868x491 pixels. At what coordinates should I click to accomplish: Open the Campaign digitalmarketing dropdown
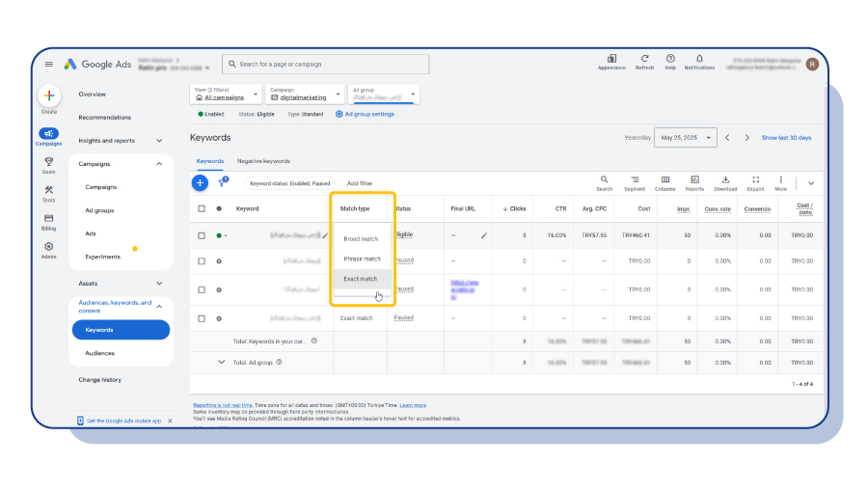(305, 95)
